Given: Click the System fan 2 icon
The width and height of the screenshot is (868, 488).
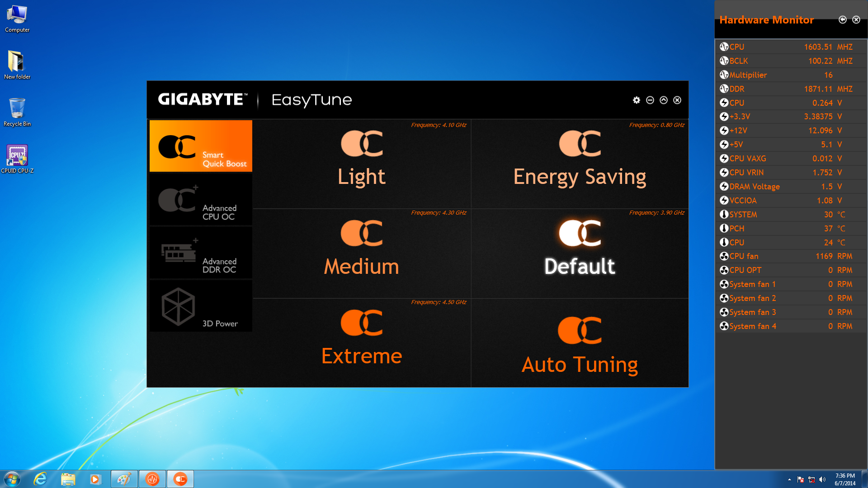Looking at the screenshot, I should [x=724, y=298].
